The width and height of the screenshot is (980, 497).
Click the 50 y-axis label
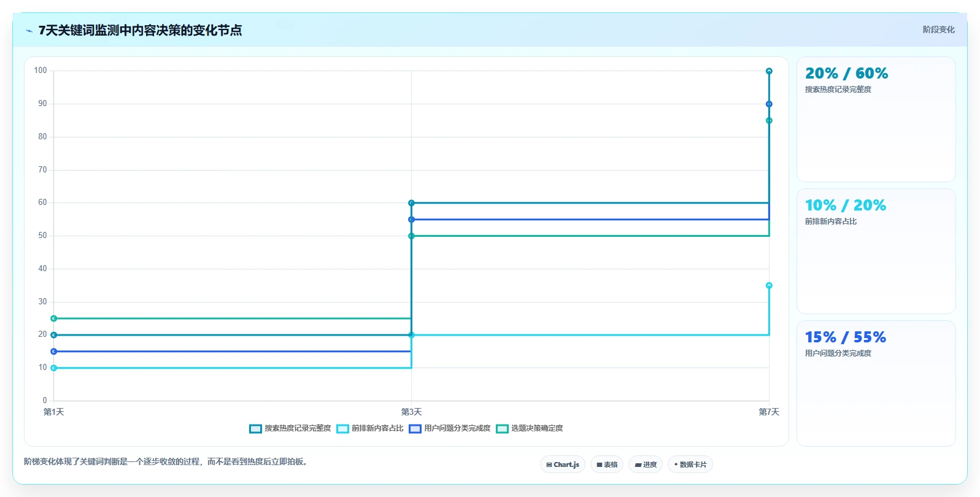pos(42,236)
